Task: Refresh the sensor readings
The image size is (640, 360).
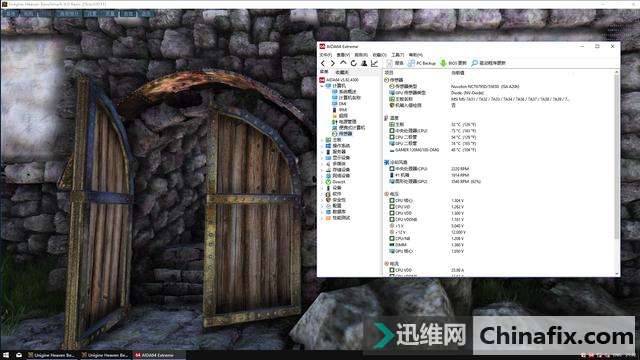Action: [353, 63]
